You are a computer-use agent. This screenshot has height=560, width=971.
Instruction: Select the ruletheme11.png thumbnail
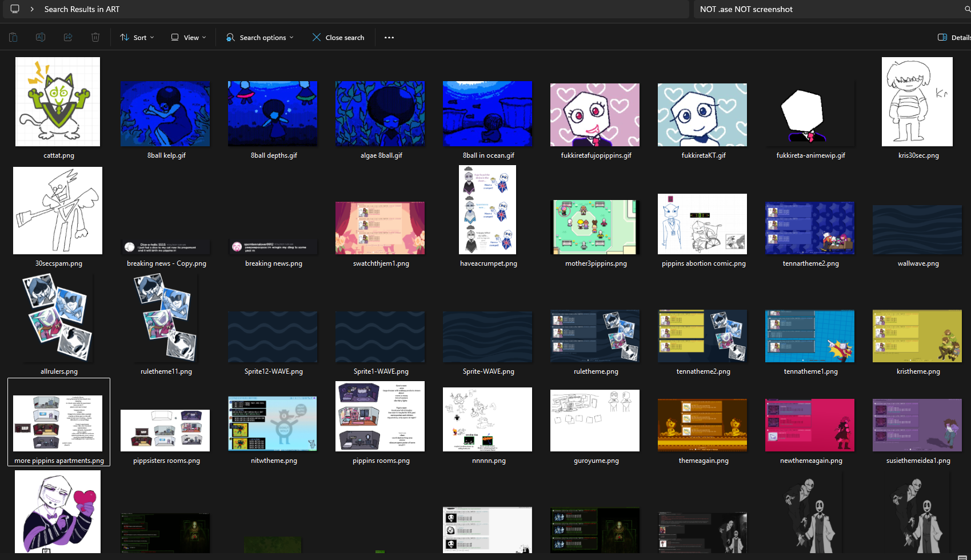(x=165, y=318)
